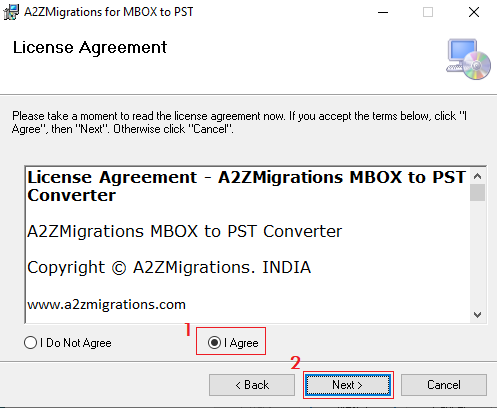Click the Next button

click(x=348, y=385)
